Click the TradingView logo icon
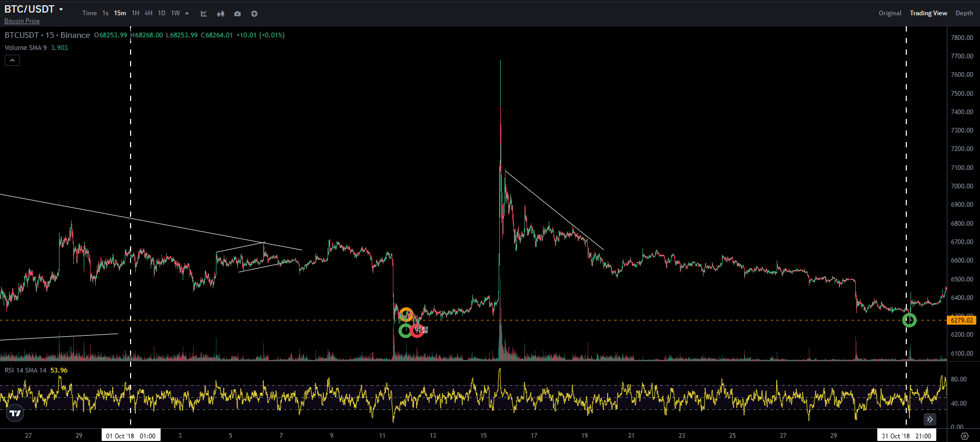Viewport: 980px width, 442px height. coord(15,413)
